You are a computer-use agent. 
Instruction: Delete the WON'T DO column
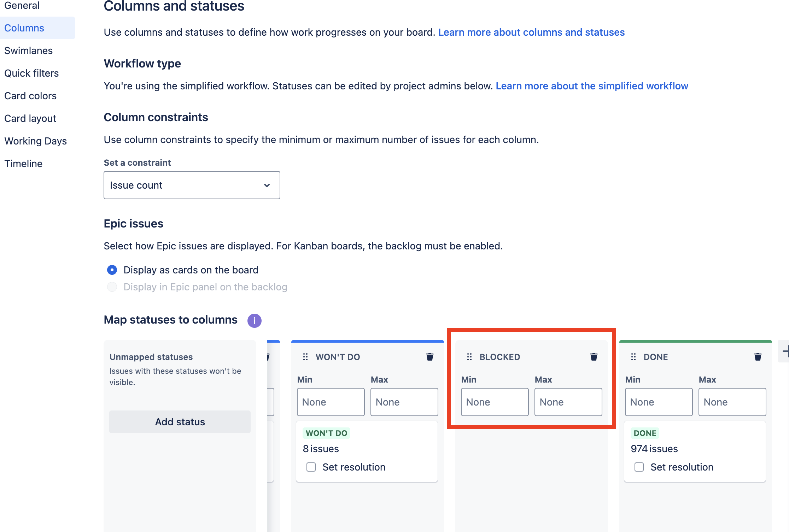coord(429,357)
